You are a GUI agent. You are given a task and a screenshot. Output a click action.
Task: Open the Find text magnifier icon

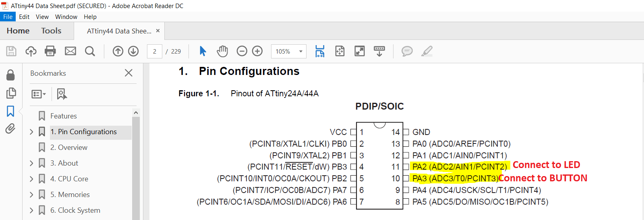tap(90, 51)
